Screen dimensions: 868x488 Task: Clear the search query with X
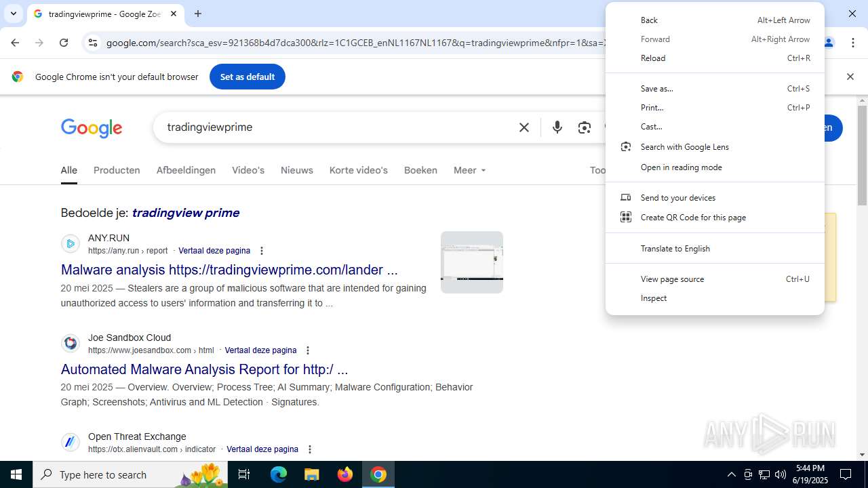524,127
